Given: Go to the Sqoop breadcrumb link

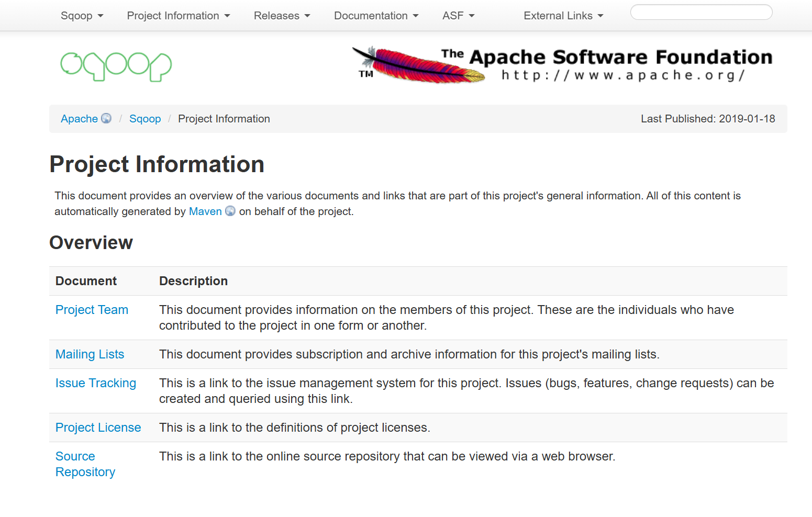Looking at the screenshot, I should [x=145, y=119].
